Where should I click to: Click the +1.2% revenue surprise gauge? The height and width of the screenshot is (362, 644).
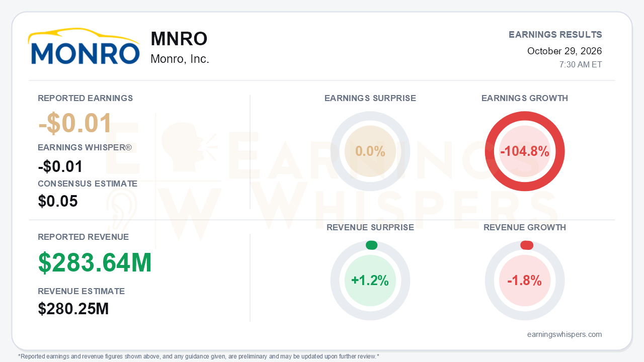click(370, 281)
